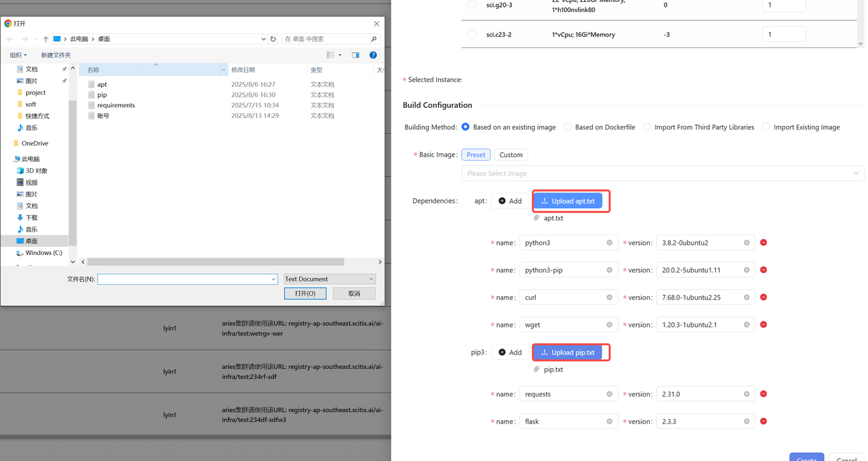Image resolution: width=868 pixels, height=461 pixels.
Task: Clear the 2.31.0 version field
Action: click(747, 394)
